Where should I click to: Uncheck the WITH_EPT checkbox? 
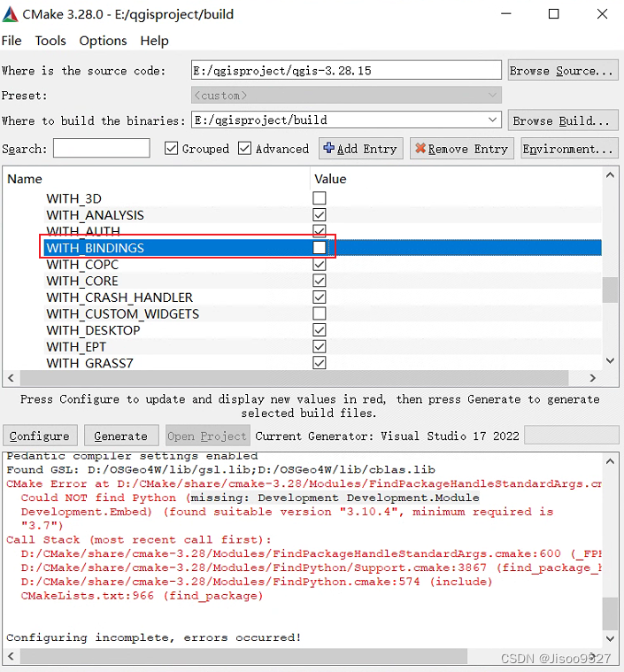coord(320,346)
